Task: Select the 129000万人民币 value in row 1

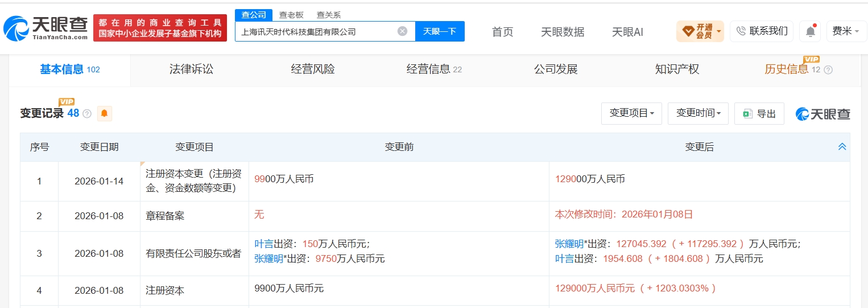Action: pyautogui.click(x=590, y=179)
